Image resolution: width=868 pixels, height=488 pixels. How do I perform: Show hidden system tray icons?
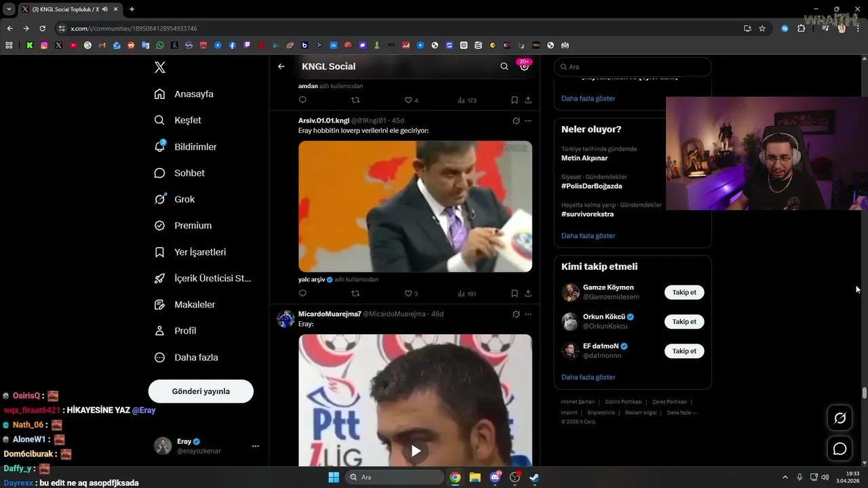785,477
